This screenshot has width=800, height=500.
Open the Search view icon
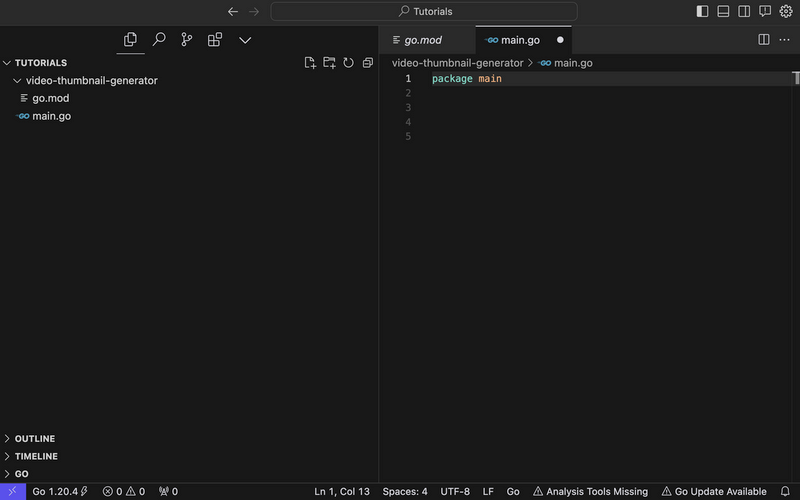tap(159, 40)
